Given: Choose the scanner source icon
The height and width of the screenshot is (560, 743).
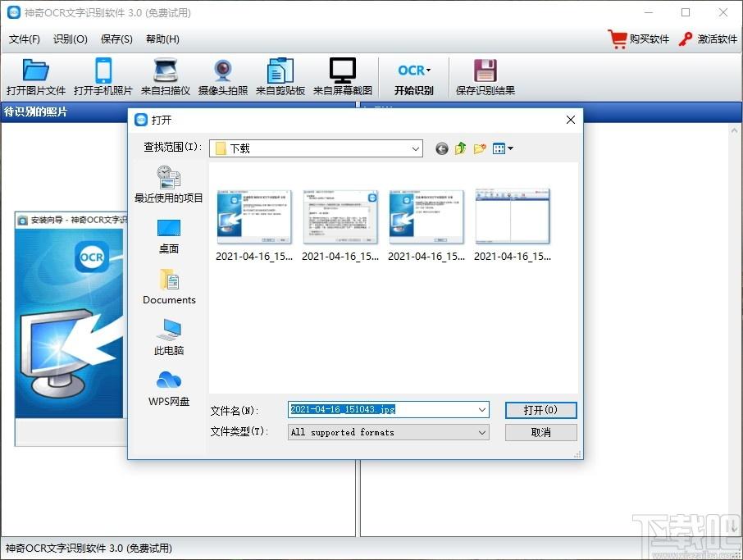Looking at the screenshot, I should 166,77.
